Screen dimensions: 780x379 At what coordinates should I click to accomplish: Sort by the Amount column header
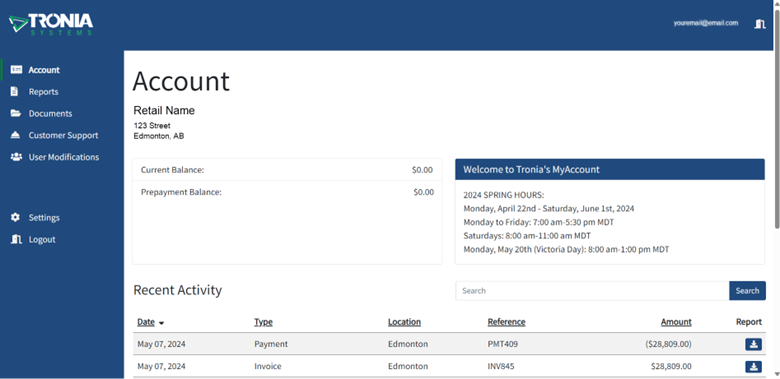(676, 322)
